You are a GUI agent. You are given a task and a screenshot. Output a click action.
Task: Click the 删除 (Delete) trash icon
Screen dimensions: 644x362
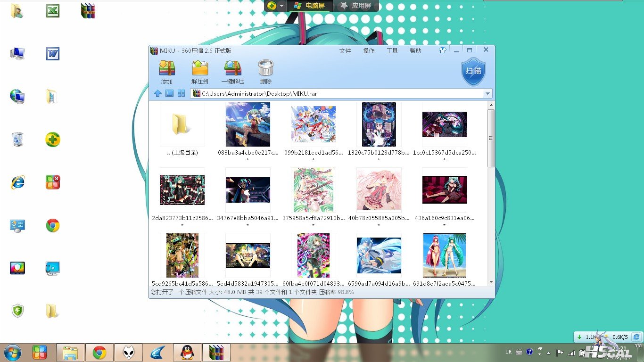point(266,68)
